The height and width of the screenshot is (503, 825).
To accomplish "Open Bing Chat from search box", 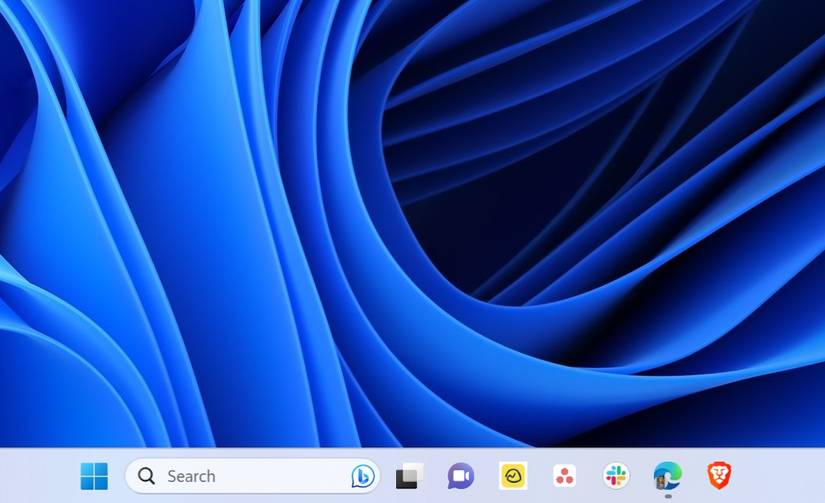I will tap(363, 476).
